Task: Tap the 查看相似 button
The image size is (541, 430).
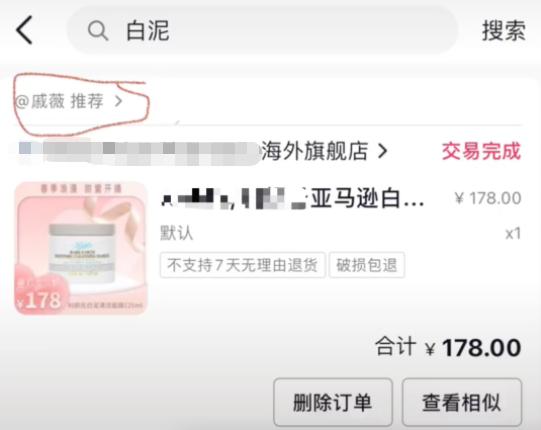Action: [x=462, y=402]
